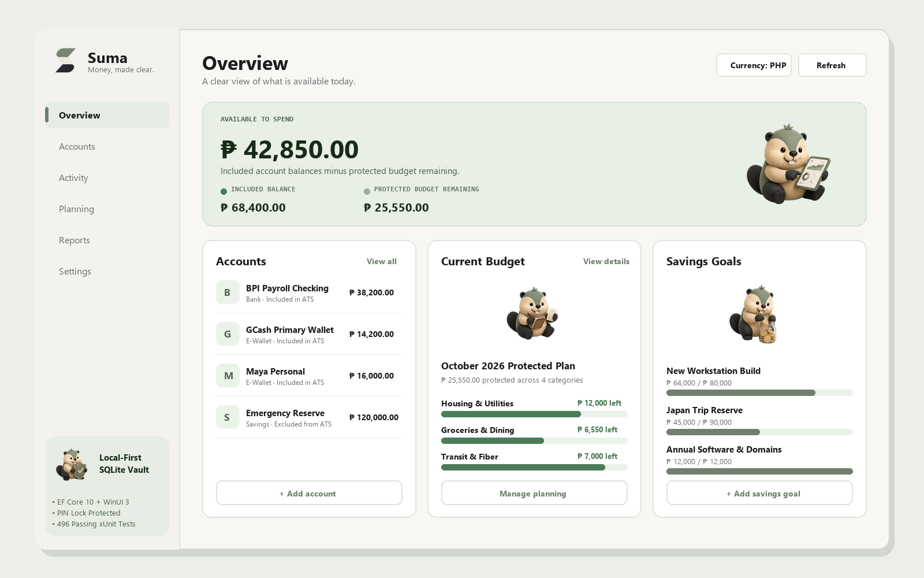Image resolution: width=924 pixels, height=578 pixels.
Task: Click the Protected Budget Remaining gray dot
Action: [367, 191]
